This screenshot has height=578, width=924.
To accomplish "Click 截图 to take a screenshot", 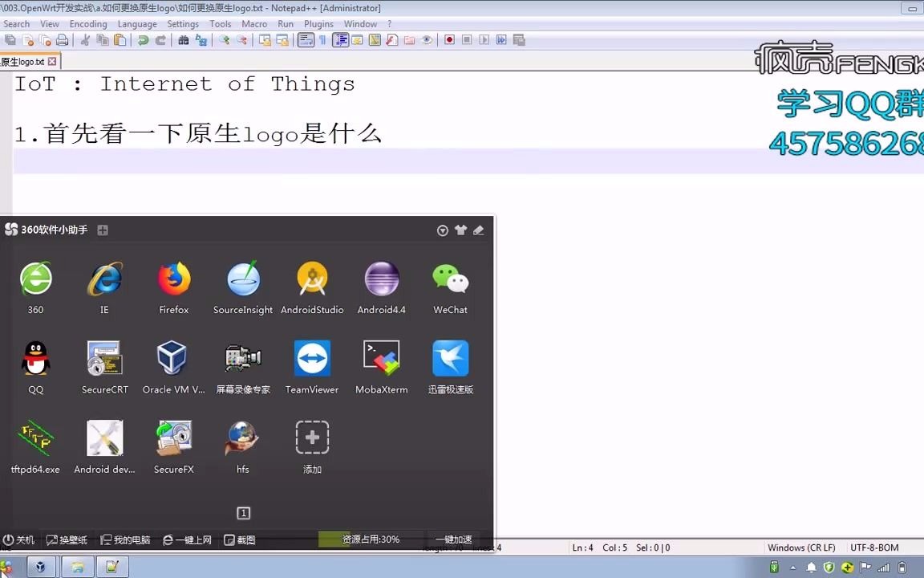I will [x=240, y=539].
